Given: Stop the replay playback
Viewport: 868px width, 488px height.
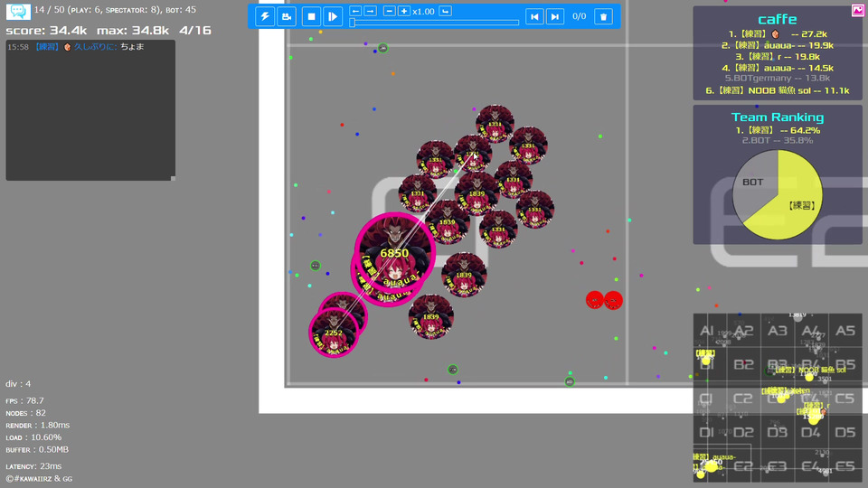Looking at the screenshot, I should tap(311, 16).
